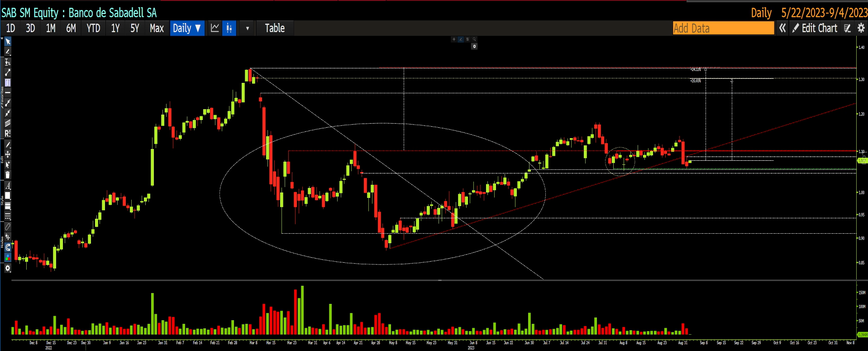Pick the pencil annotation tool below the pointer
The image size is (868, 351).
(8, 52)
